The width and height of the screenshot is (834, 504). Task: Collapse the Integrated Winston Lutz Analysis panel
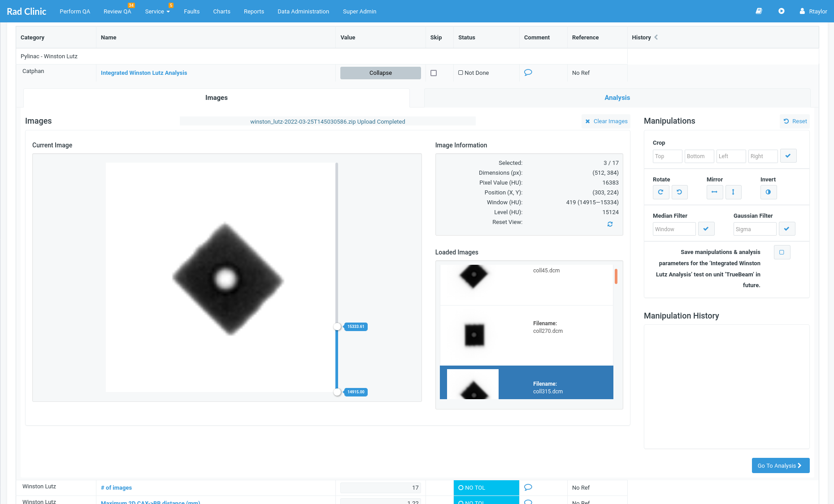click(380, 73)
